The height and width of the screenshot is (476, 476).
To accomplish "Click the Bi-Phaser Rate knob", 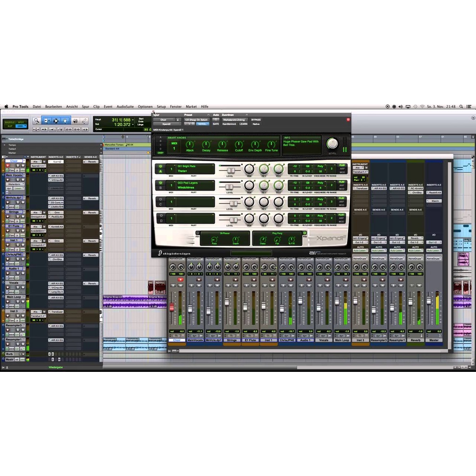I will 214,240.
